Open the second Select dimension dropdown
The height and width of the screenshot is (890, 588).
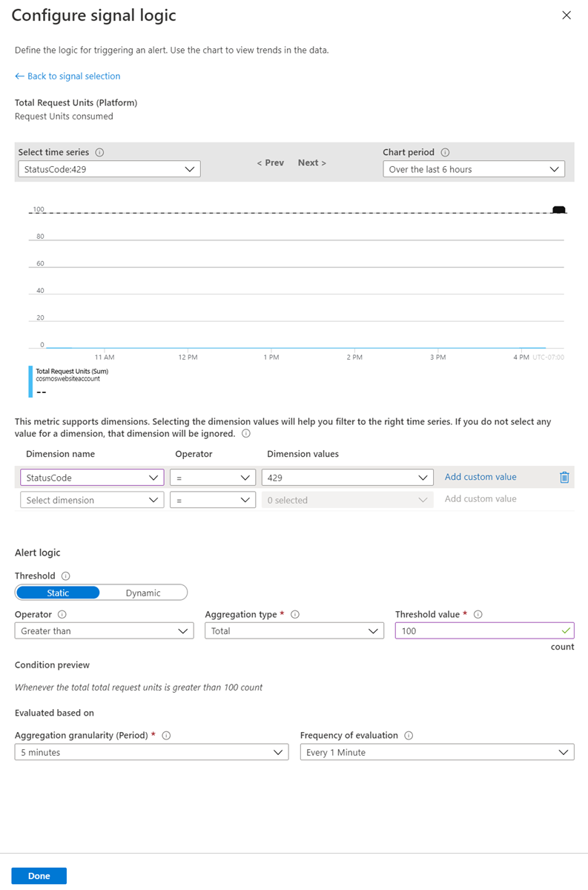coord(91,499)
